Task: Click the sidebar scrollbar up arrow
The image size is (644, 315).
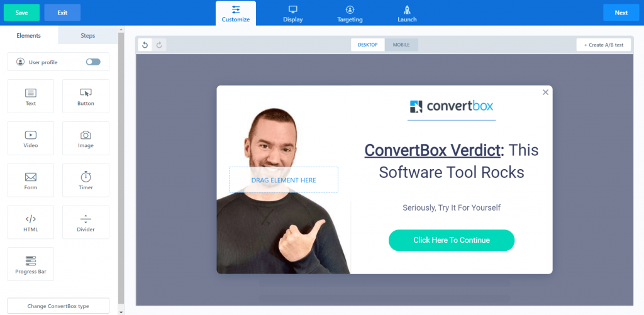Action: 121,30
